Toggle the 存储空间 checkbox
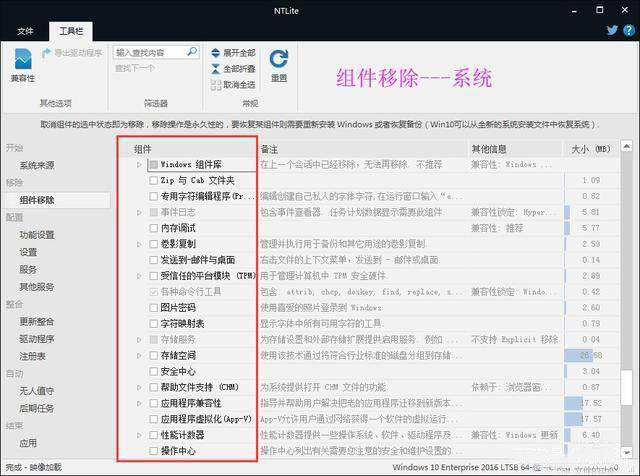The image size is (640, 476). click(153, 356)
